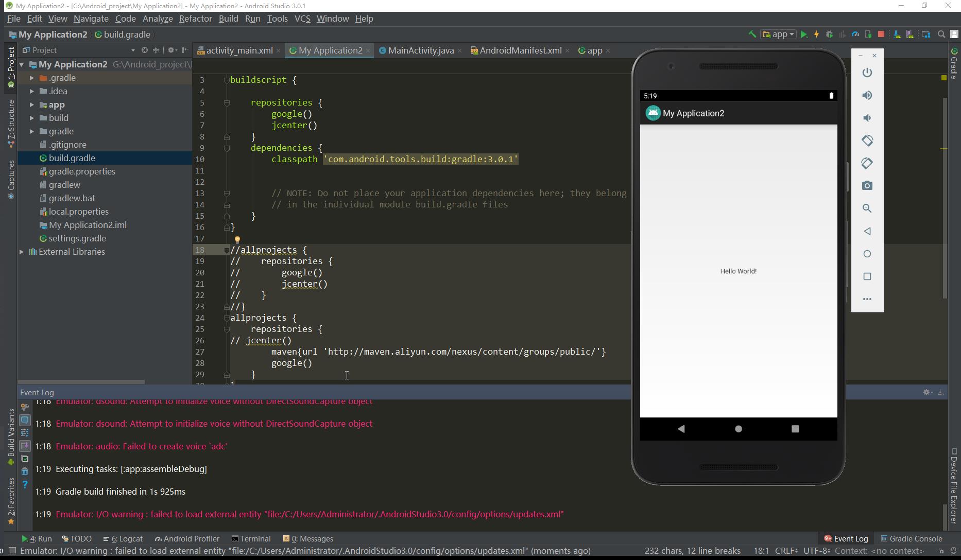
Task: Select settings.gradle in project tree
Action: coord(77,238)
